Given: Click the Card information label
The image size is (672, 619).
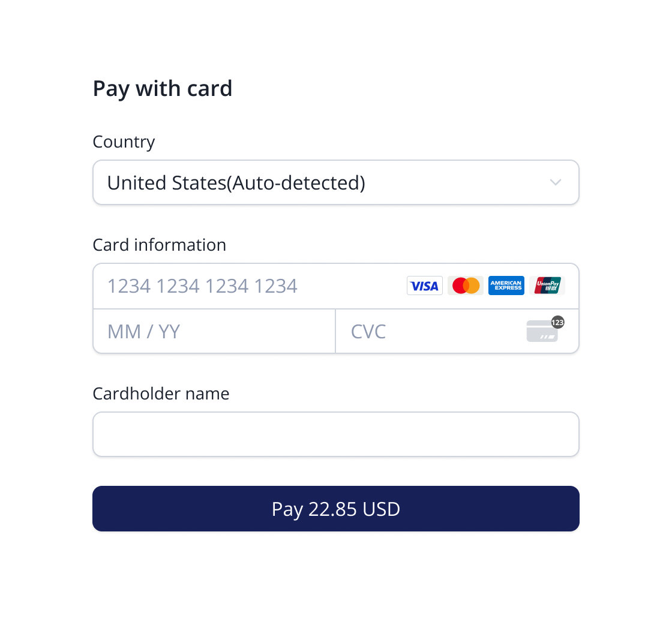Looking at the screenshot, I should coord(160,245).
